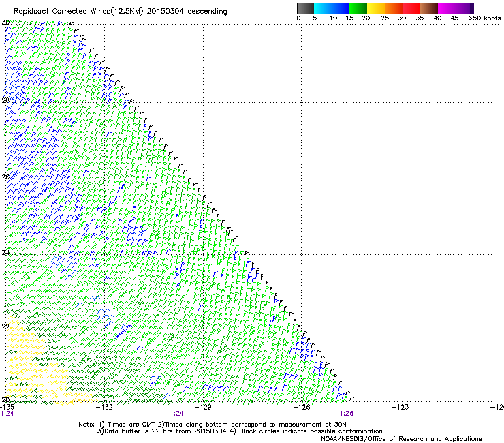Click the 'Data buffer is 22 hrs' note line

click(240, 431)
